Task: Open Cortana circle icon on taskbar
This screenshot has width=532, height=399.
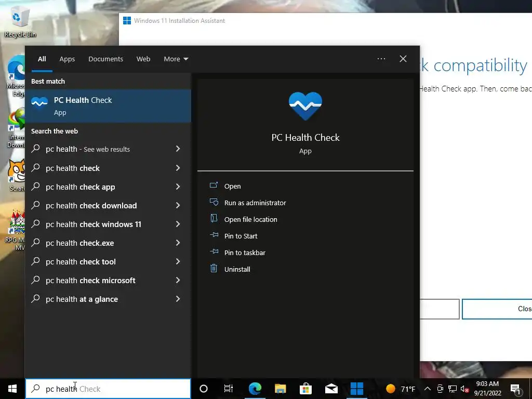Action: click(204, 389)
